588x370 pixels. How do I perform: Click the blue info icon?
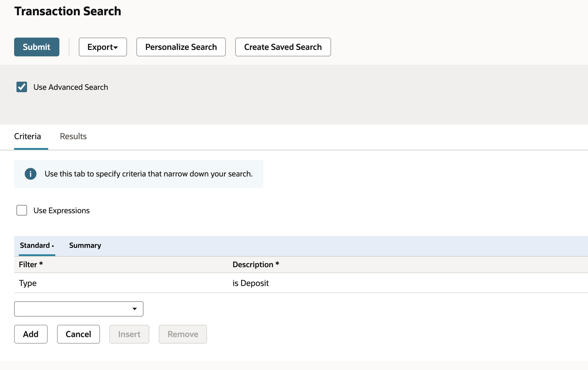[x=31, y=174]
